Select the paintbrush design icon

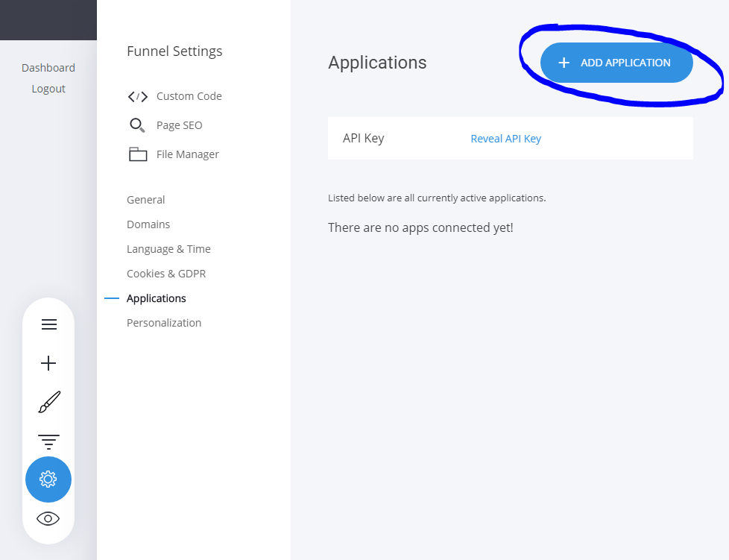pyautogui.click(x=48, y=402)
